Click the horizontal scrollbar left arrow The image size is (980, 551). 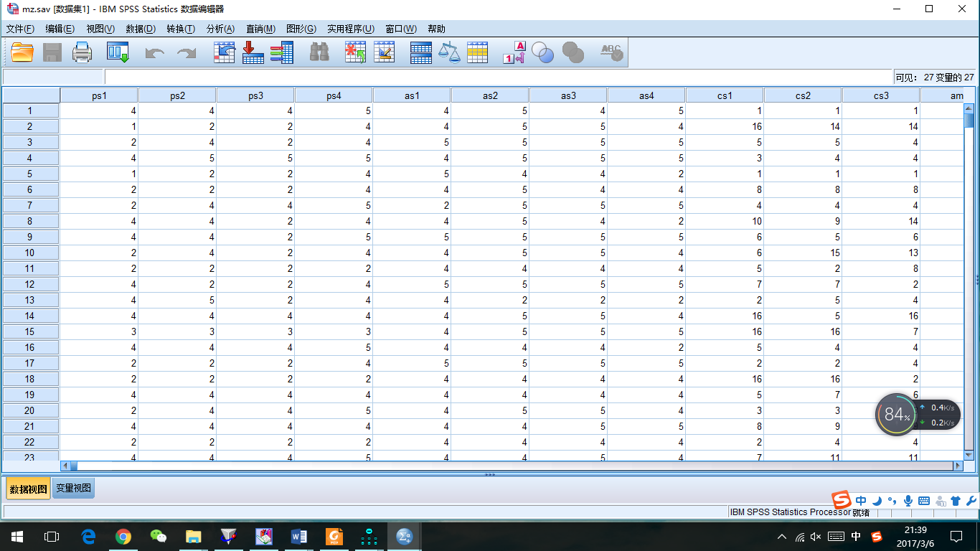tap(65, 466)
